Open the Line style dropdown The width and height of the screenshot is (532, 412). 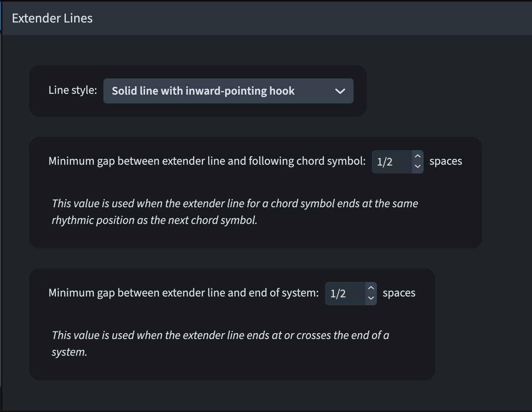coord(228,91)
